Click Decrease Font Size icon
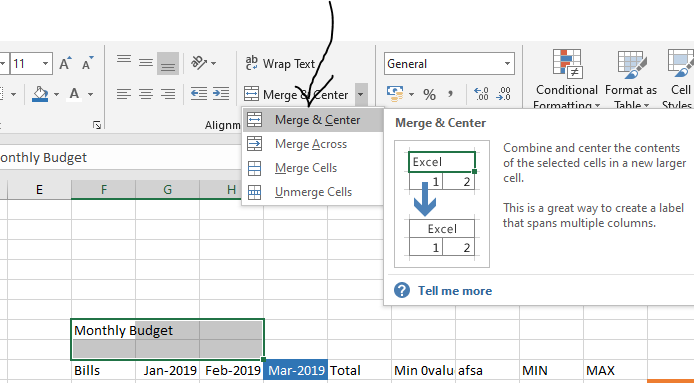The image size is (694, 383). (87, 63)
